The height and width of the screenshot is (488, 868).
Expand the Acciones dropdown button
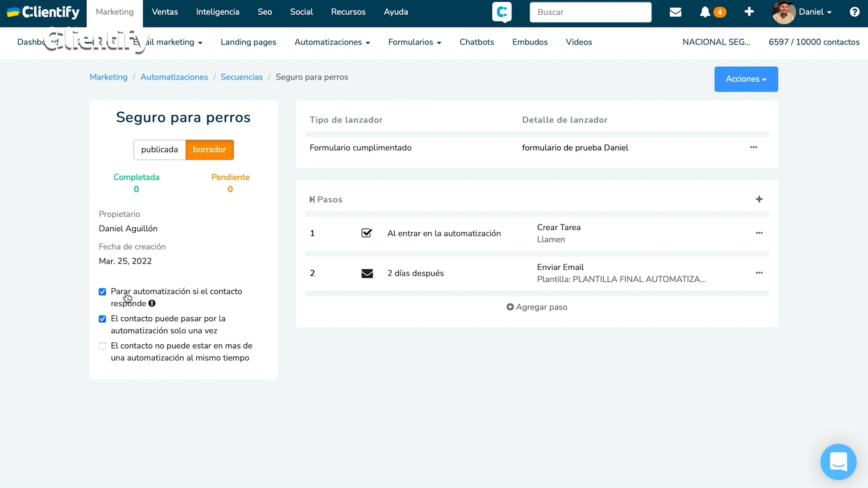[746, 79]
